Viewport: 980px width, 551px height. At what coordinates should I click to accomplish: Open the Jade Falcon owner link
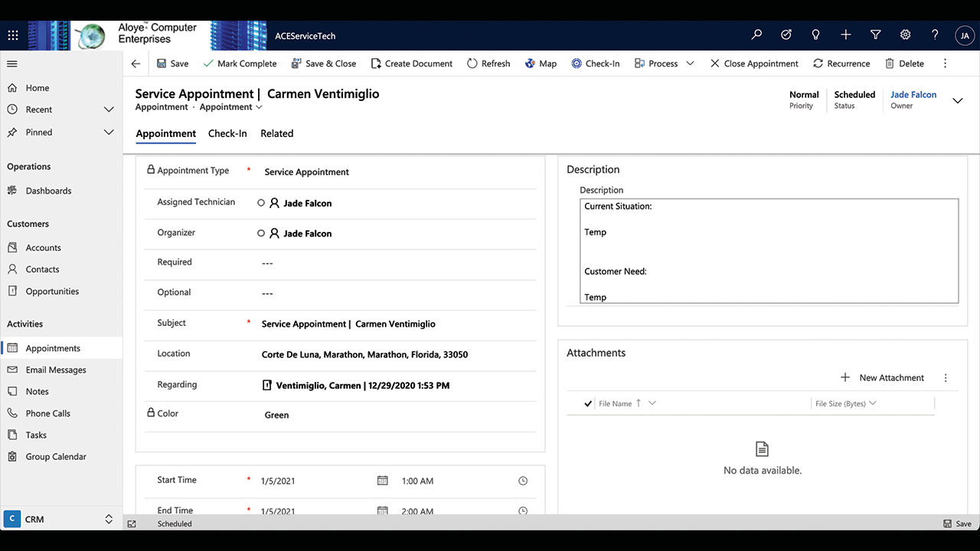coord(913,95)
